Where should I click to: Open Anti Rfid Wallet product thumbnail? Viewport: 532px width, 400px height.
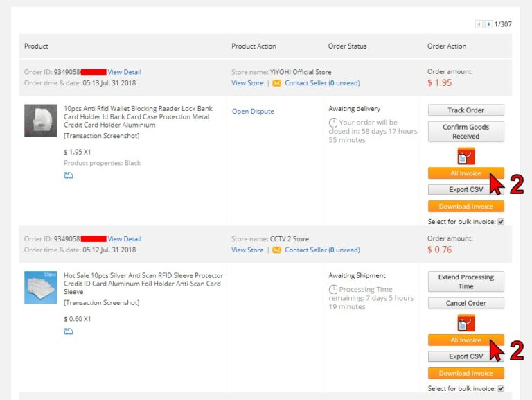[41, 121]
